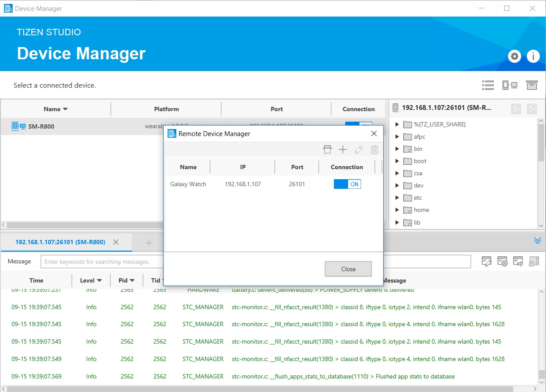Click the Scan devices icon
The width and height of the screenshot is (546, 392).
(x=327, y=150)
